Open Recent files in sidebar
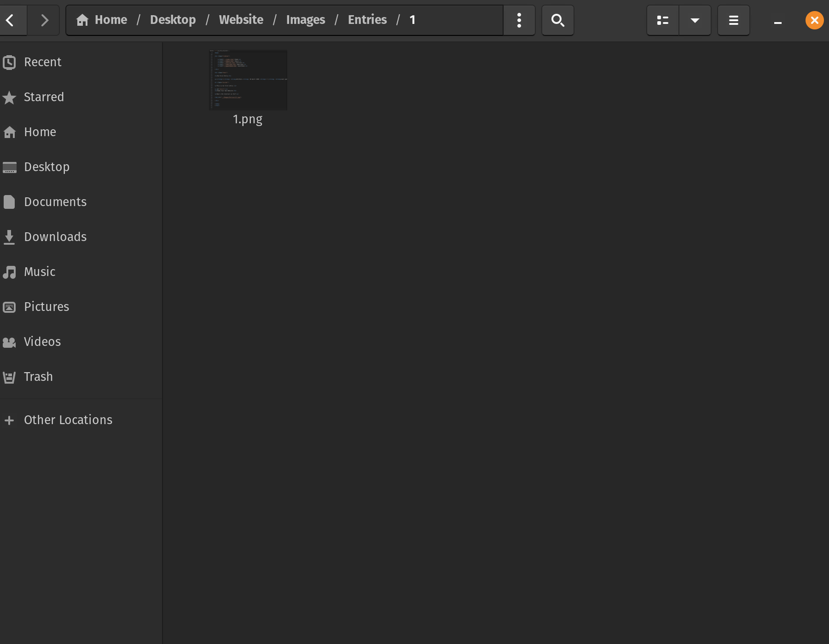 click(42, 62)
